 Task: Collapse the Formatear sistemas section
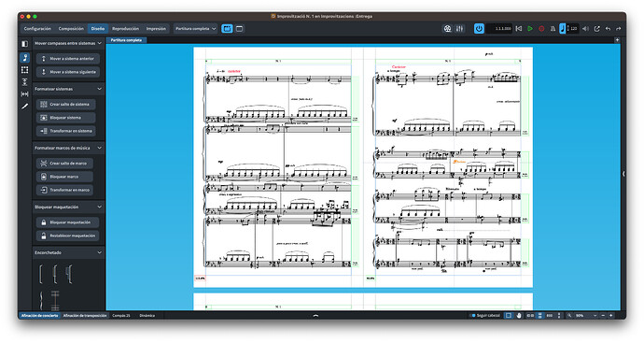[x=99, y=89]
